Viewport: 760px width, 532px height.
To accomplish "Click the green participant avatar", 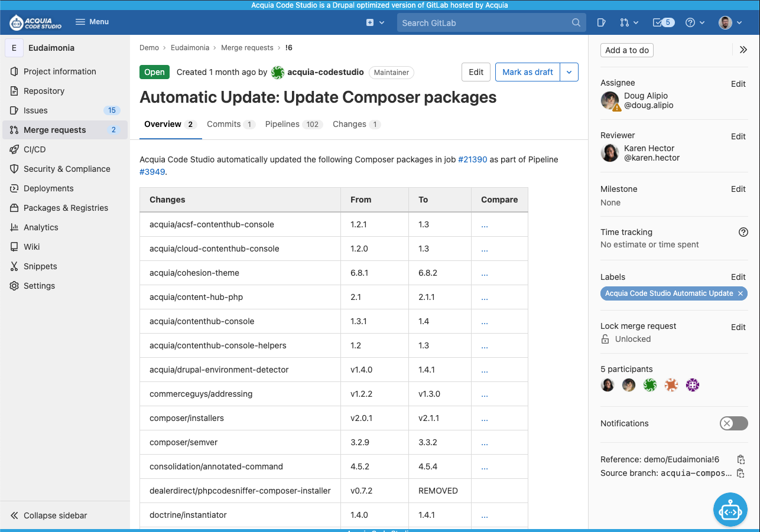I will tap(650, 385).
